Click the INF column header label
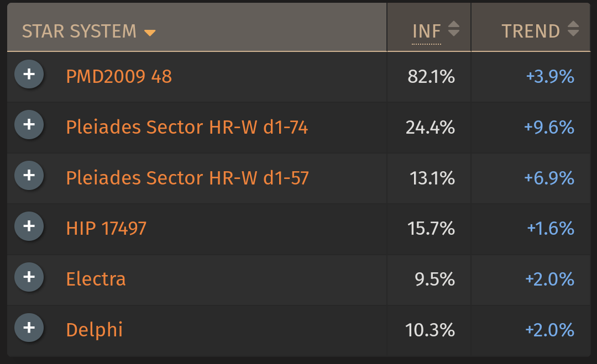This screenshot has width=597, height=364. point(426,31)
